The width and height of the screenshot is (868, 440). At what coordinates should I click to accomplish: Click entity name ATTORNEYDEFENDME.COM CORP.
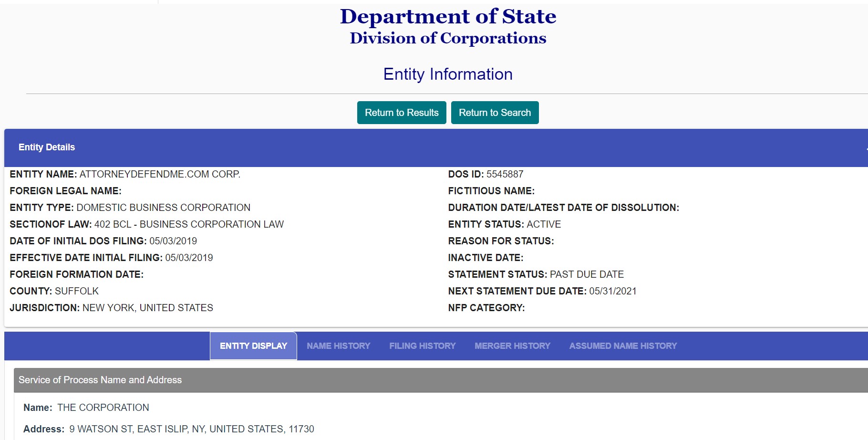click(x=160, y=174)
